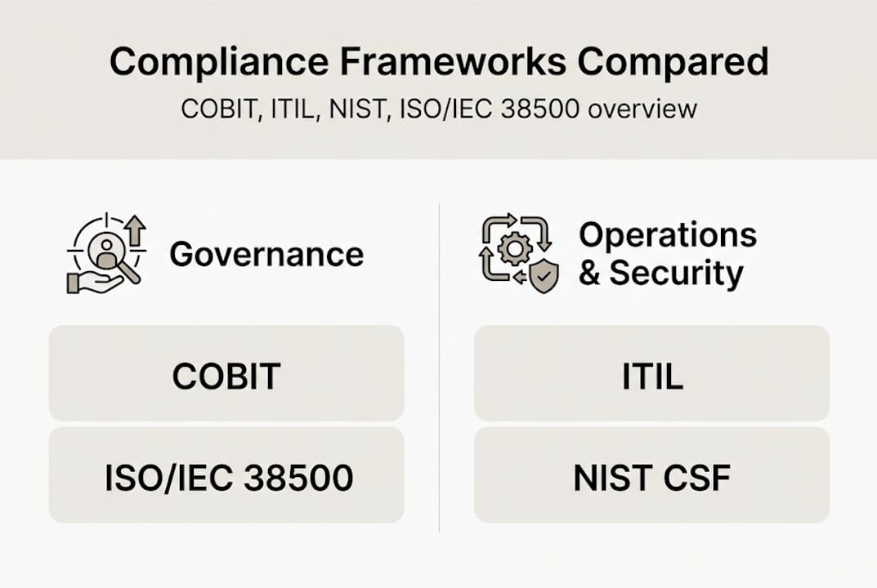Click the vertical divider between the columns
877x588 pixels.
(439, 367)
